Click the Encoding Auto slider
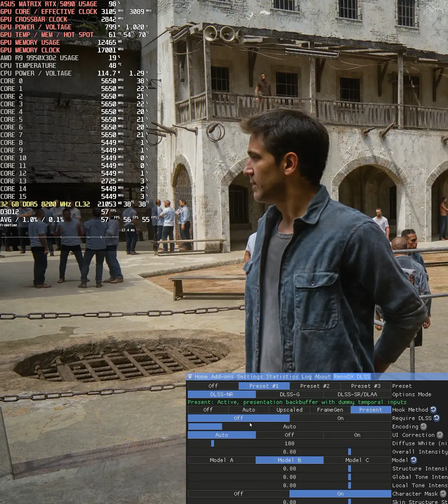The height and width of the screenshot is (504, 448). (x=289, y=426)
